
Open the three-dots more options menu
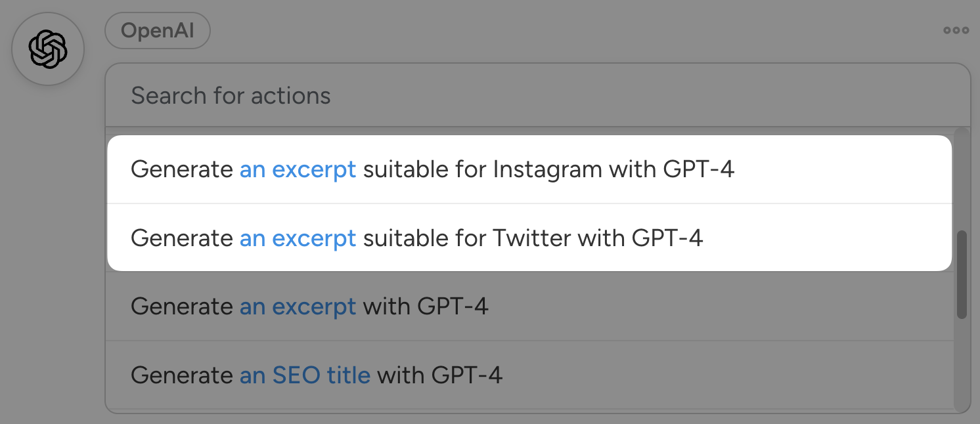956,30
